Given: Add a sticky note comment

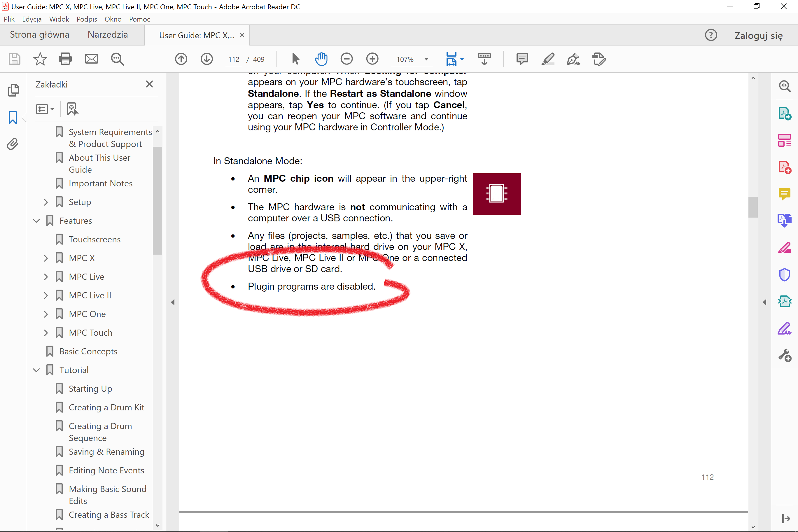Looking at the screenshot, I should [522, 59].
